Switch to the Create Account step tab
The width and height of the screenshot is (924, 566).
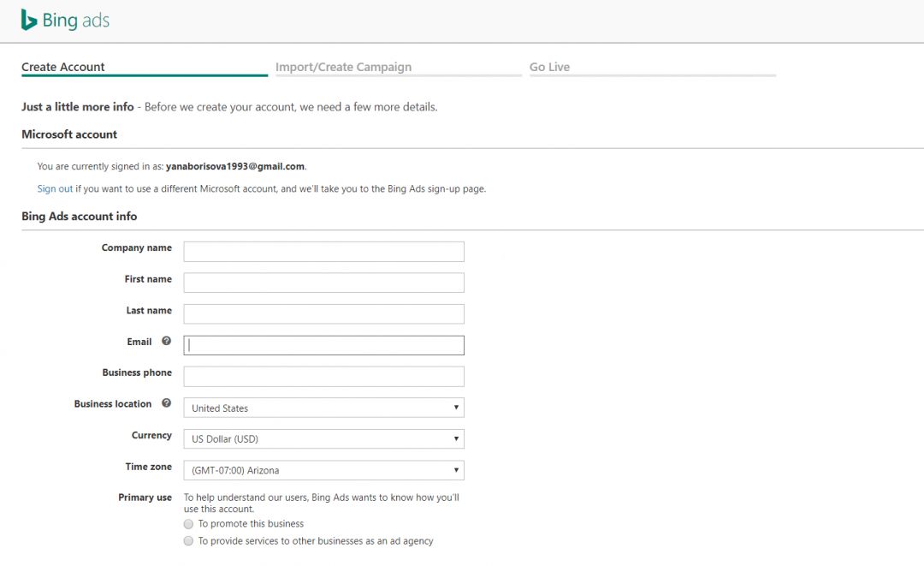(x=63, y=67)
